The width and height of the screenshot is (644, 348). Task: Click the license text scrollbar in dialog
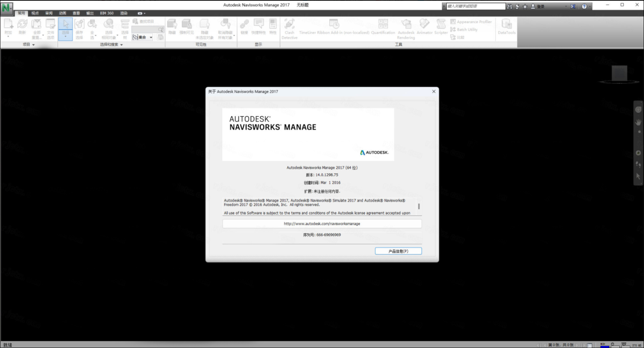pos(419,206)
